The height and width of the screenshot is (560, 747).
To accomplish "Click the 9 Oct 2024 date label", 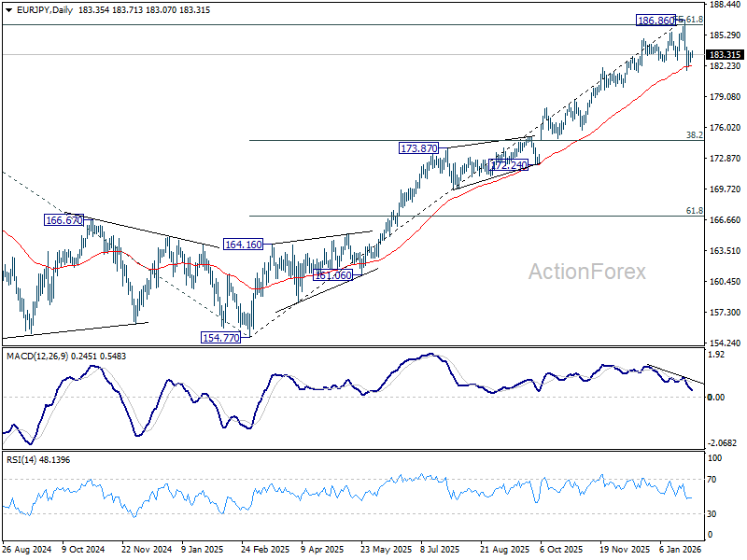I will coord(83,549).
